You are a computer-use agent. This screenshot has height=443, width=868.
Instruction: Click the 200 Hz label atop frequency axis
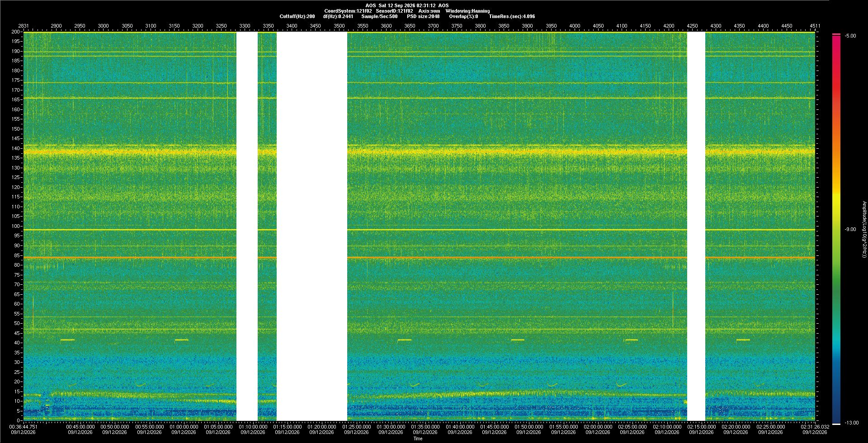pyautogui.click(x=16, y=32)
